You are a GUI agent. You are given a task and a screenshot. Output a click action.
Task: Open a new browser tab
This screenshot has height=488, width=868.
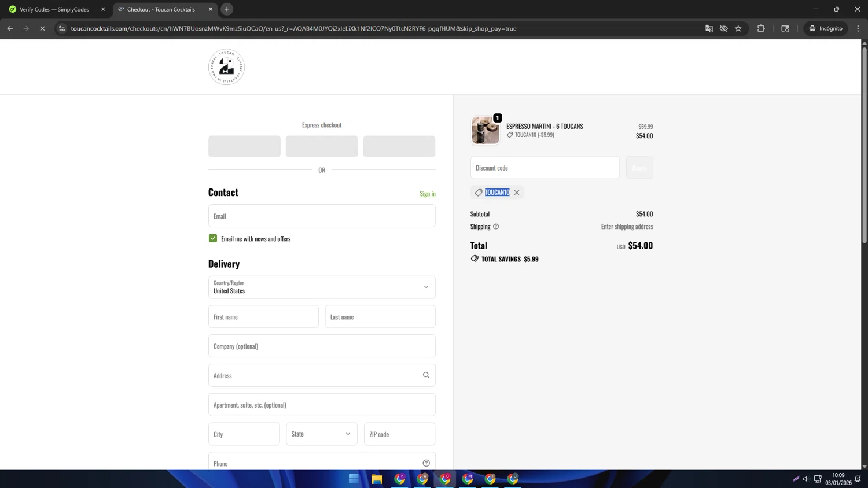pos(227,9)
